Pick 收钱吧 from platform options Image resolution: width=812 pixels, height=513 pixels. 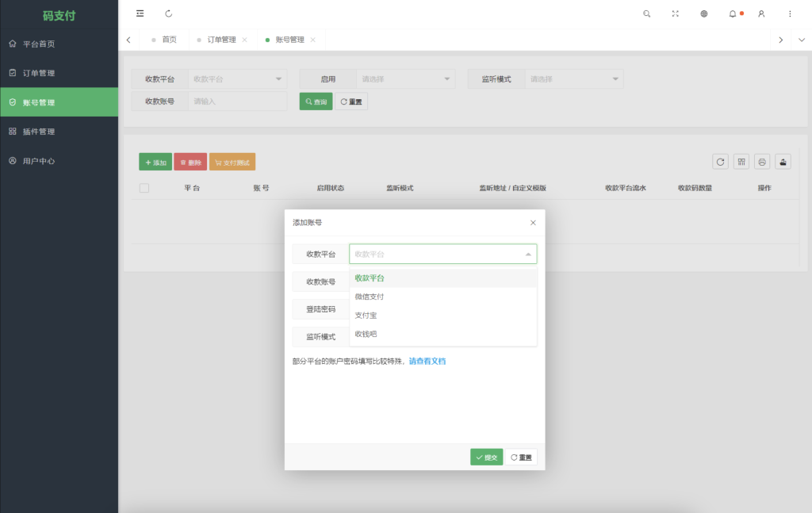click(366, 334)
